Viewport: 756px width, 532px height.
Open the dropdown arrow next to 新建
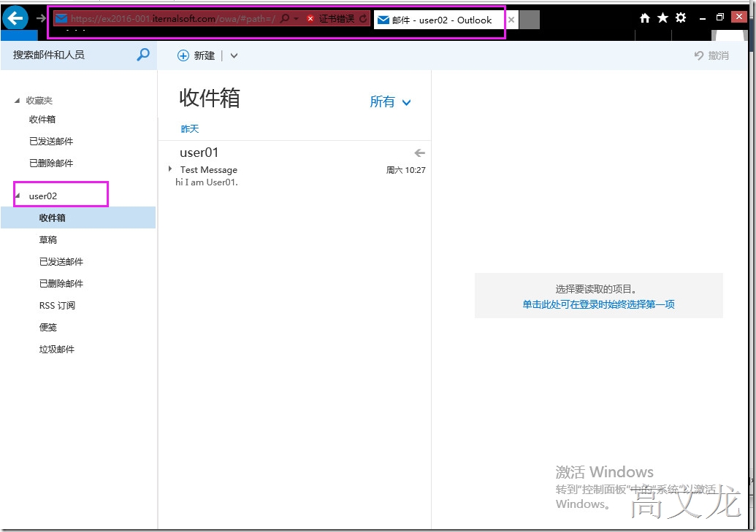[234, 55]
